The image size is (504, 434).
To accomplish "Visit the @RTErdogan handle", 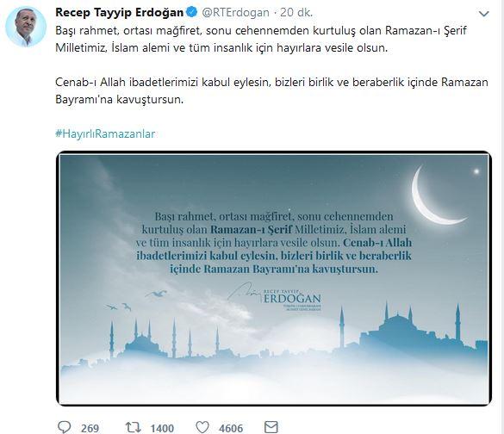I will 235,13.
